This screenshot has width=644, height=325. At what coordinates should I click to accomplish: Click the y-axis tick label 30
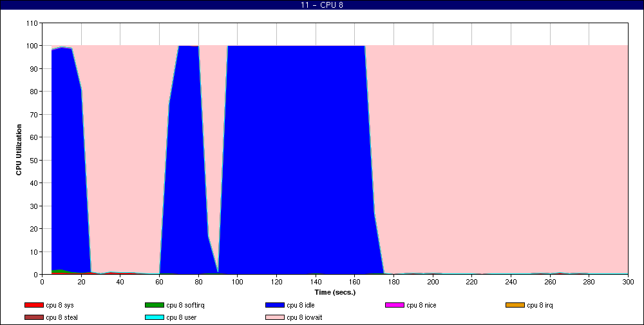tap(35, 206)
